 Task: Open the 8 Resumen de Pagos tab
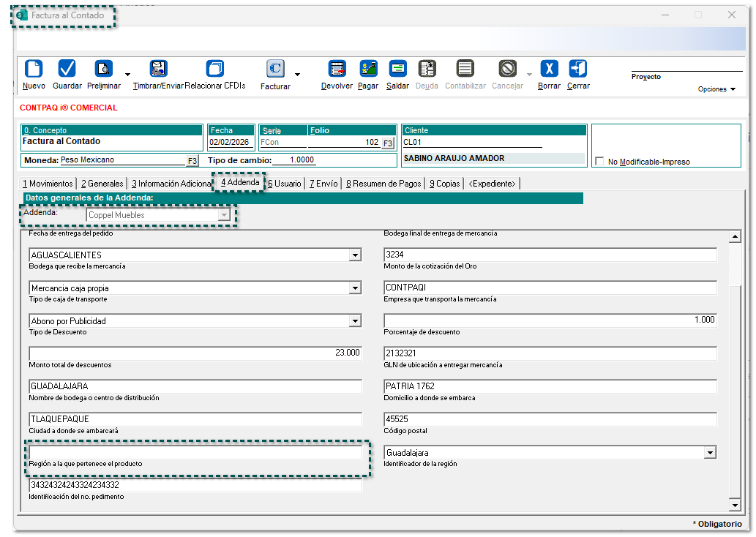click(383, 184)
